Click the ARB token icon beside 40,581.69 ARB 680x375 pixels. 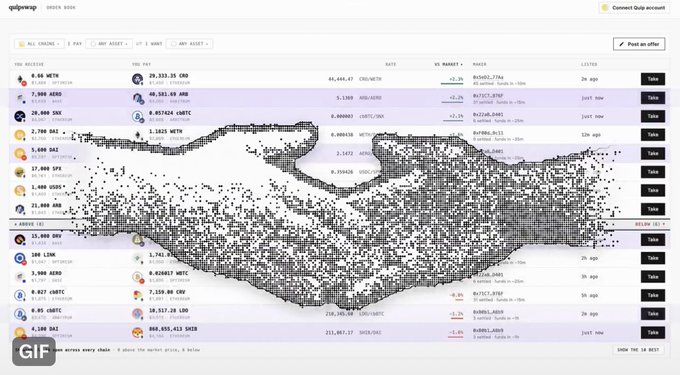138,98
